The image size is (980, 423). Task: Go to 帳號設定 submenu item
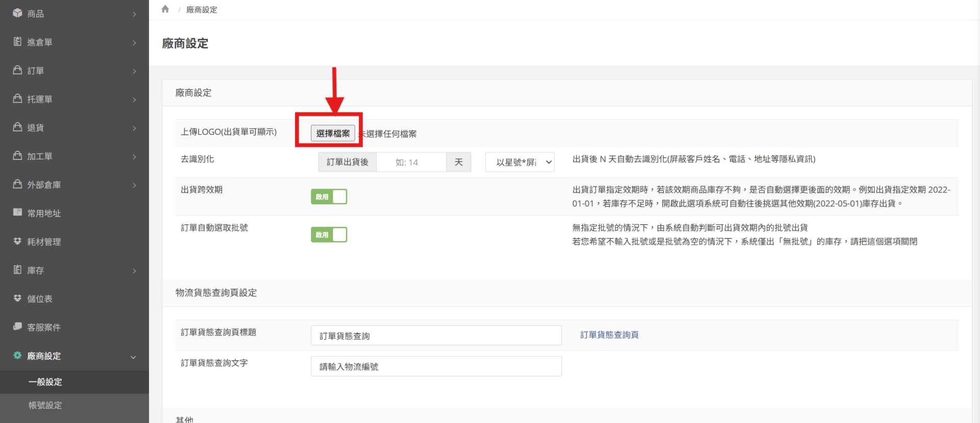[45, 405]
